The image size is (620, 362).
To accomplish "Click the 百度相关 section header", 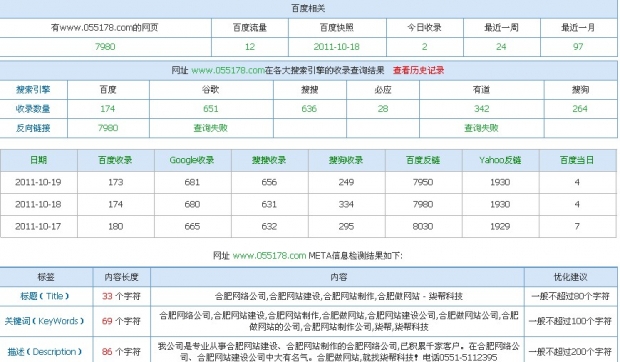I will pyautogui.click(x=308, y=8).
